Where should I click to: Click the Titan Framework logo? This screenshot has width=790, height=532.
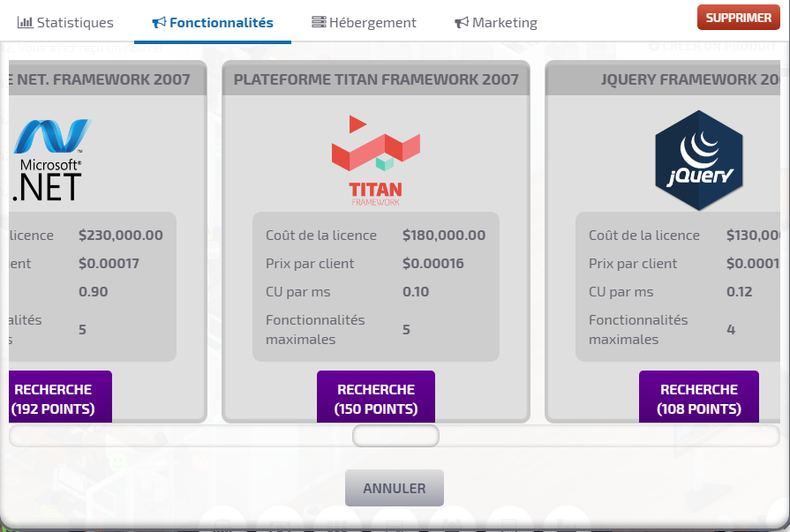point(375,161)
